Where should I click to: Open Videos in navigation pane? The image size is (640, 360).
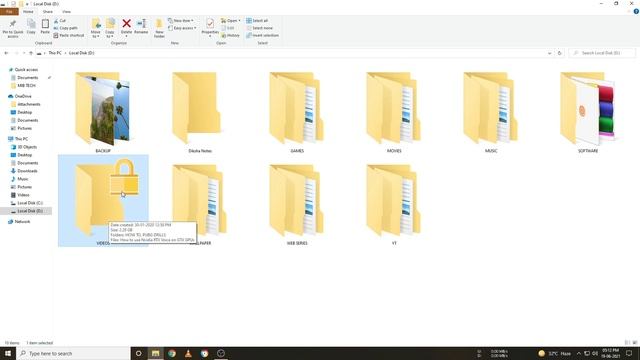(23, 195)
